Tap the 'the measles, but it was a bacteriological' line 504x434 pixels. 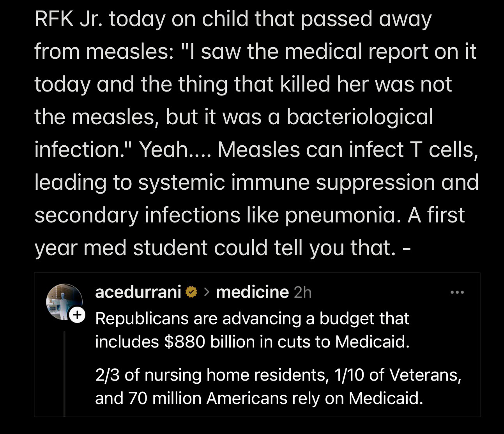(x=234, y=117)
